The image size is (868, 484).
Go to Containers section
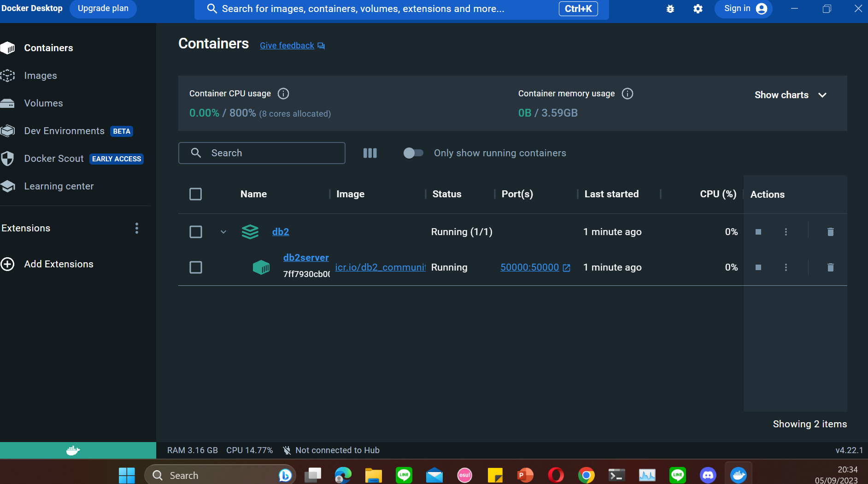pyautogui.click(x=48, y=48)
